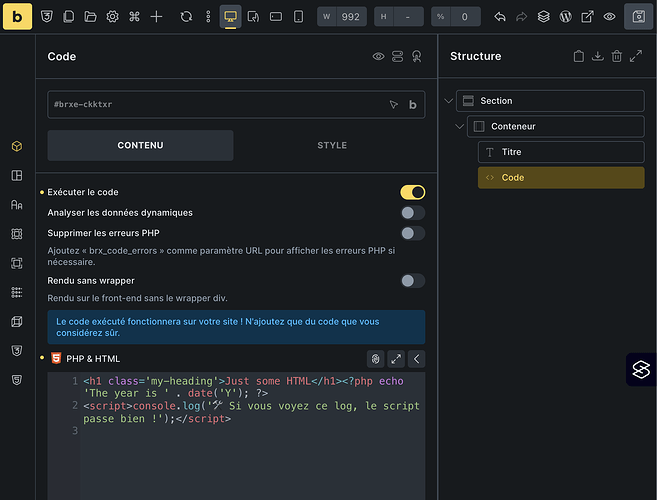Click the undo arrow icon
This screenshot has height=500, width=657.
tap(499, 17)
